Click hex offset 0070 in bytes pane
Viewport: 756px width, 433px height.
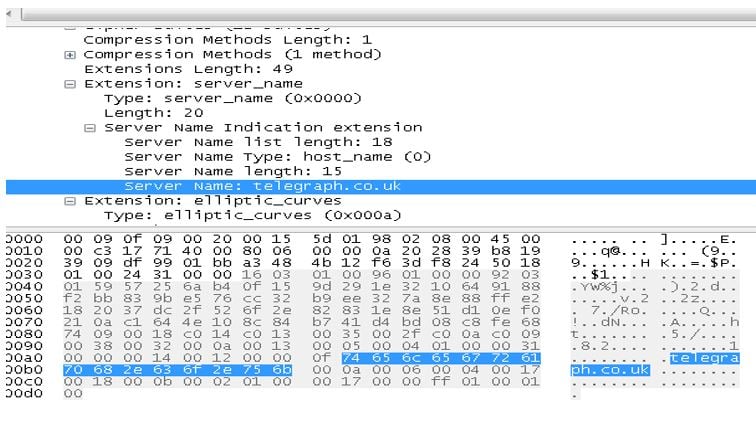[x=24, y=322]
